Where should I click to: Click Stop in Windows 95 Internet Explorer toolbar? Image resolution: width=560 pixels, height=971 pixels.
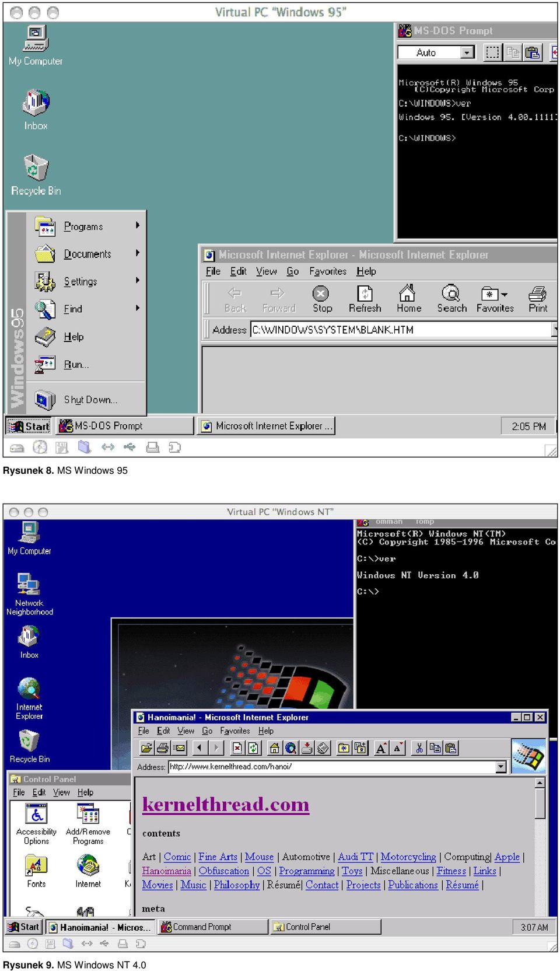point(322,299)
